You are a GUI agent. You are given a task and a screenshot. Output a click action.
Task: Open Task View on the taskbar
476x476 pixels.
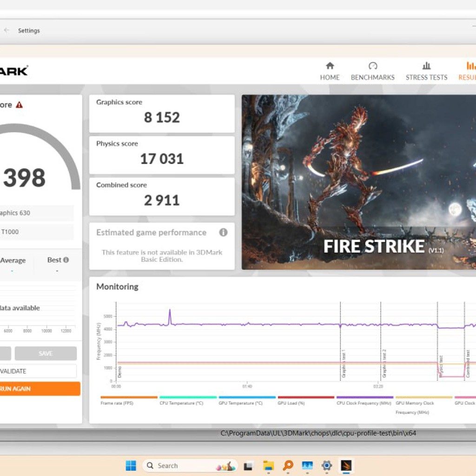coord(248,466)
